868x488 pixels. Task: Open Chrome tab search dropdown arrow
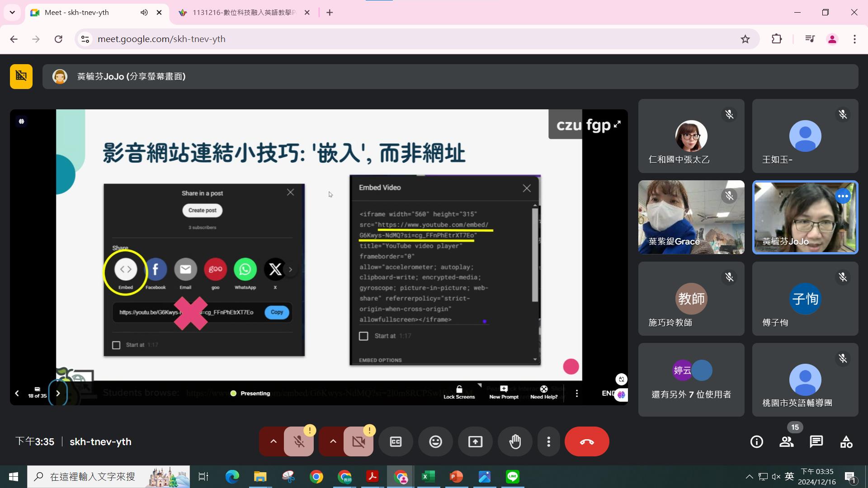pyautogui.click(x=12, y=12)
